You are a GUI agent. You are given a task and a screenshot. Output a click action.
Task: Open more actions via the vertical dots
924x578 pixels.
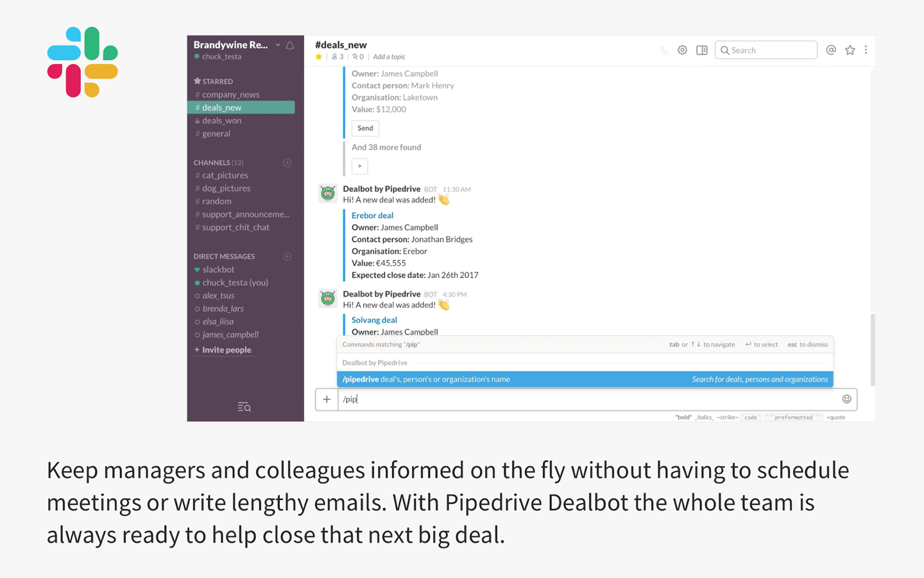[x=866, y=49]
